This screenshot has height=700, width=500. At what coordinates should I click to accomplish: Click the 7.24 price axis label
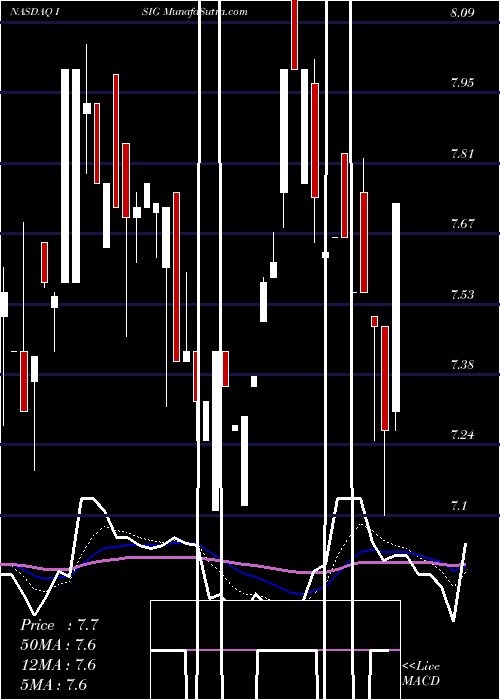click(462, 435)
